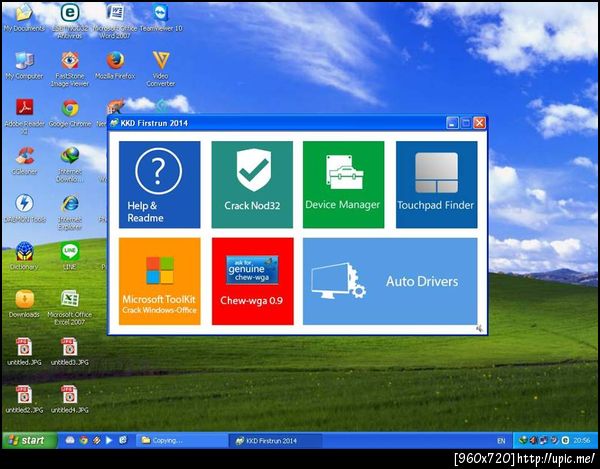Click the KKD Firstrun 2014 taskbar button
The width and height of the screenshot is (600, 469).
(x=275, y=440)
